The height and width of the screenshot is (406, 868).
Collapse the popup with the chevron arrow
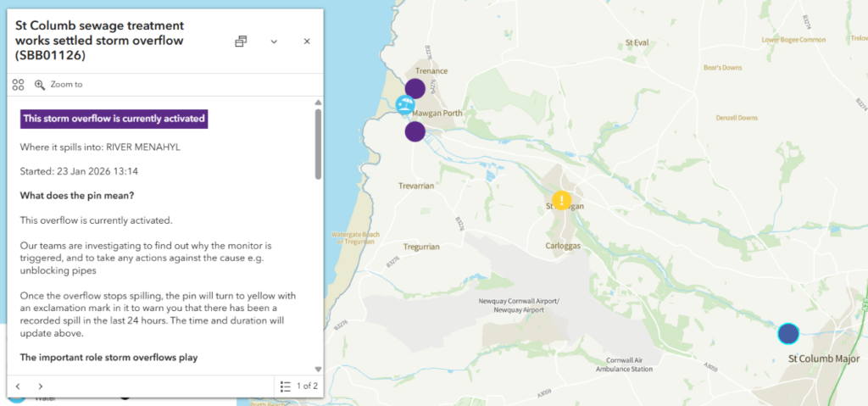point(274,42)
